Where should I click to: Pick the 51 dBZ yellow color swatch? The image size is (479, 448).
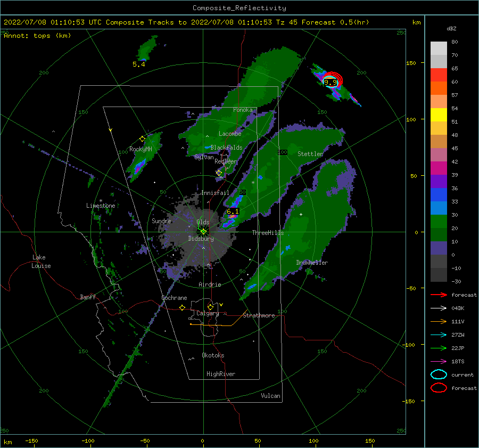pyautogui.click(x=439, y=115)
